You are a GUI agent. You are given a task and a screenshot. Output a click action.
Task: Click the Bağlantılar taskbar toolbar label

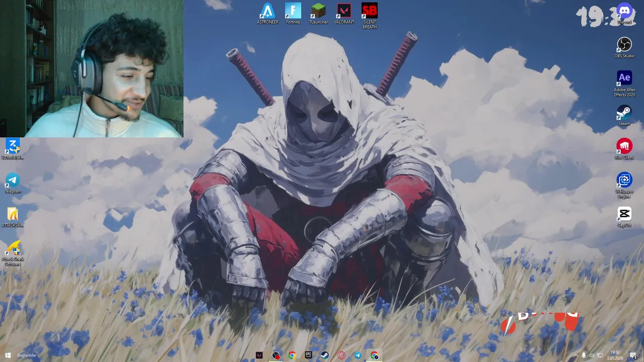point(27,355)
